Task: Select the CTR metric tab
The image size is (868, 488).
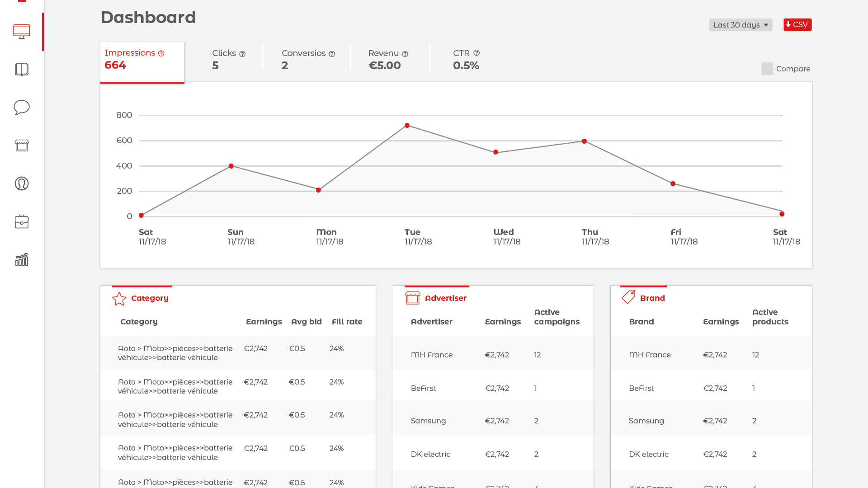Action: pyautogui.click(x=467, y=59)
